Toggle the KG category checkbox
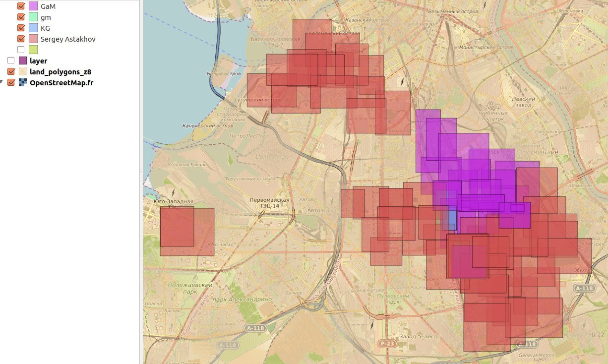Viewport: 608px width, 364px height. point(21,28)
